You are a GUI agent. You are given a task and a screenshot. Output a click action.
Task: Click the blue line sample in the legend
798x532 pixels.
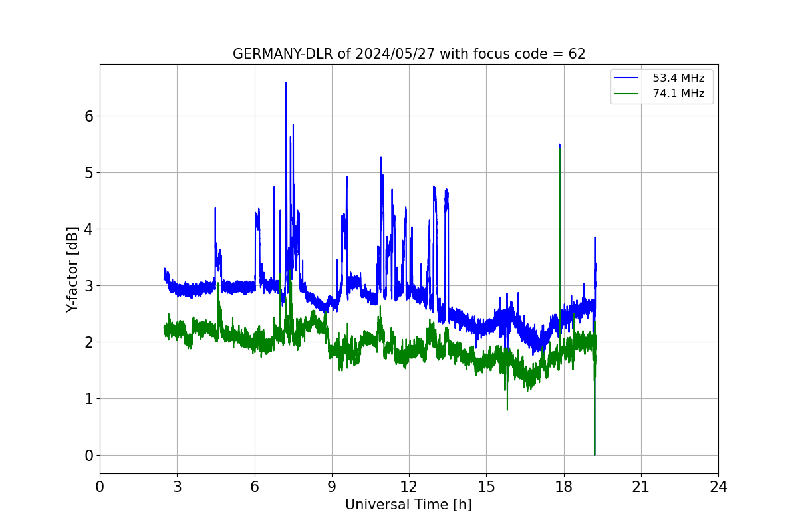click(x=626, y=78)
